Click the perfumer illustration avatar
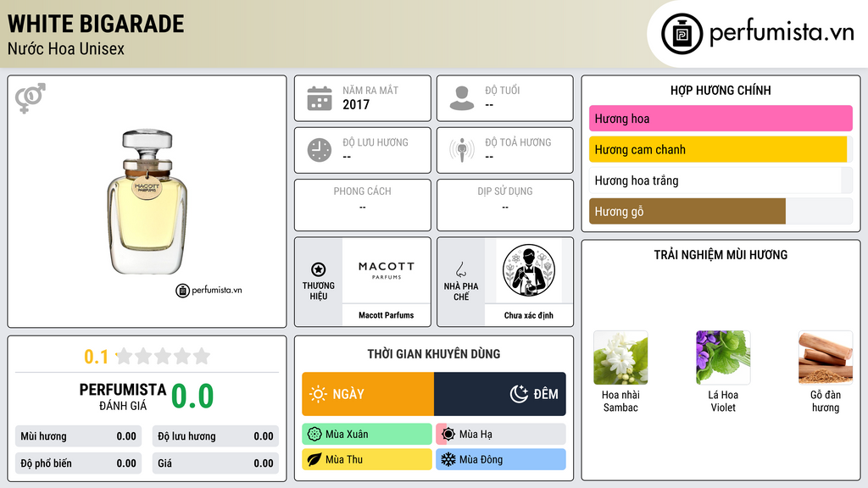The image size is (868, 488). tap(529, 270)
